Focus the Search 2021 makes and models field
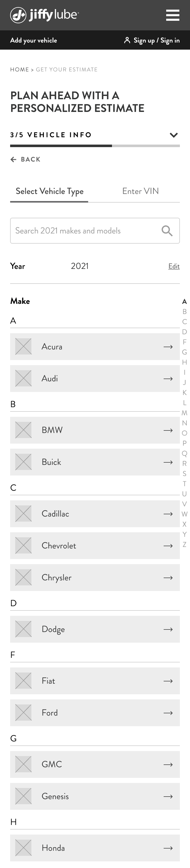Viewport: 190px width, 868px height. point(84,231)
